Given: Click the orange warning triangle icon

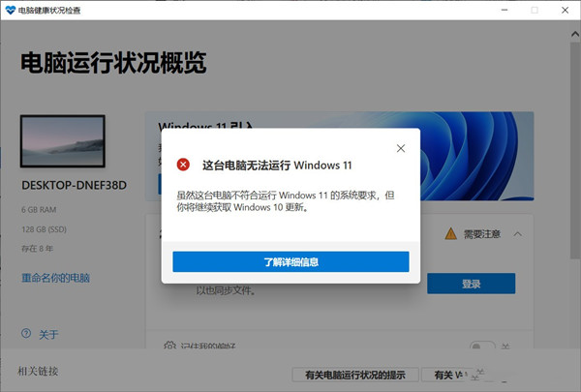Looking at the screenshot, I should pyautogui.click(x=450, y=234).
